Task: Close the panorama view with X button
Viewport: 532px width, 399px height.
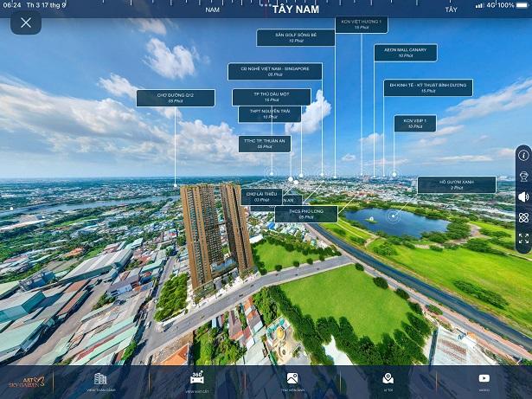Action: point(26,23)
